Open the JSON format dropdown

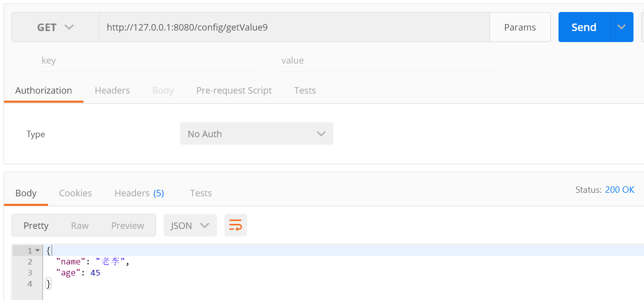[x=190, y=225]
